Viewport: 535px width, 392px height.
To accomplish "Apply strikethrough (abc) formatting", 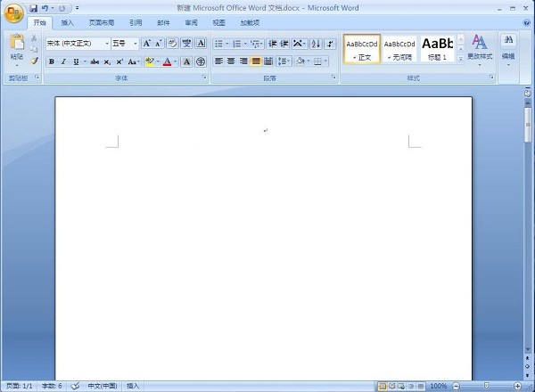I will (x=95, y=61).
